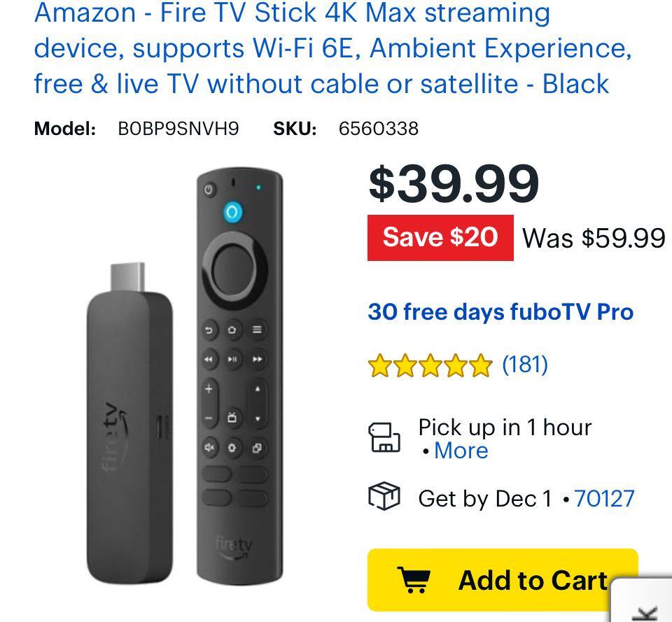Open the 181 reviews count link

pyautogui.click(x=525, y=365)
